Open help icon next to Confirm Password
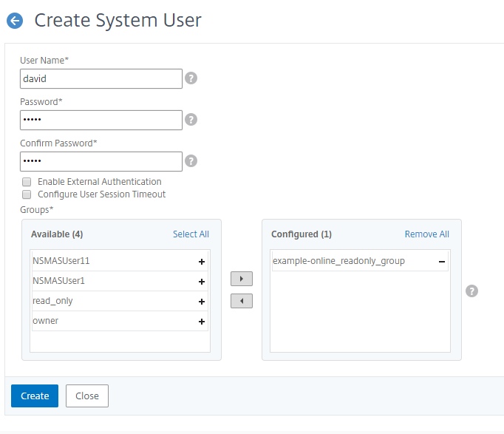Viewport: 504px width, 434px height. [191, 161]
